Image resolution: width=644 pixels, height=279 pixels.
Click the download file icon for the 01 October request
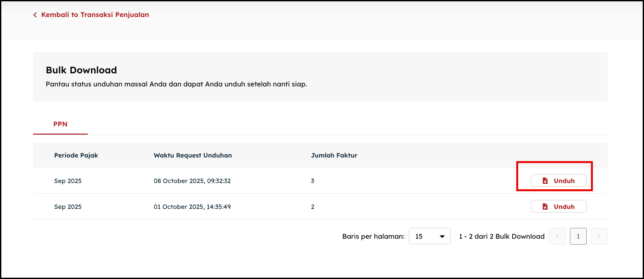click(545, 207)
